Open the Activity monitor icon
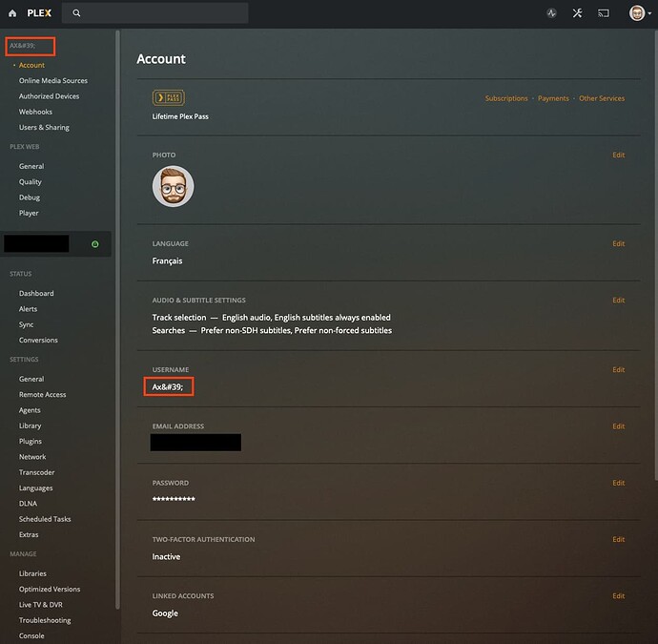Screen dimensions: 658x644 [551, 13]
